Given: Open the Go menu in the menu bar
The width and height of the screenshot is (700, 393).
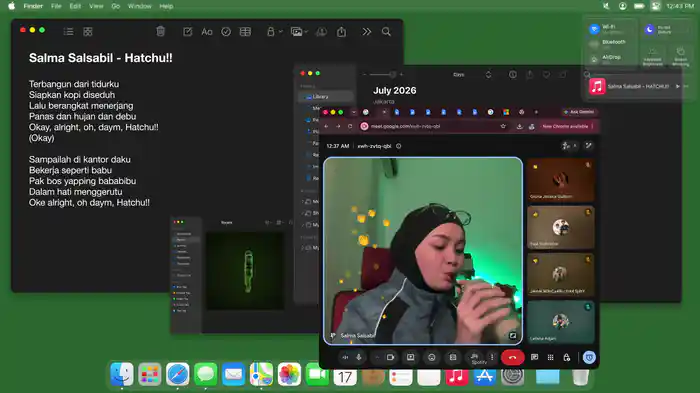Looking at the screenshot, I should point(116,6).
